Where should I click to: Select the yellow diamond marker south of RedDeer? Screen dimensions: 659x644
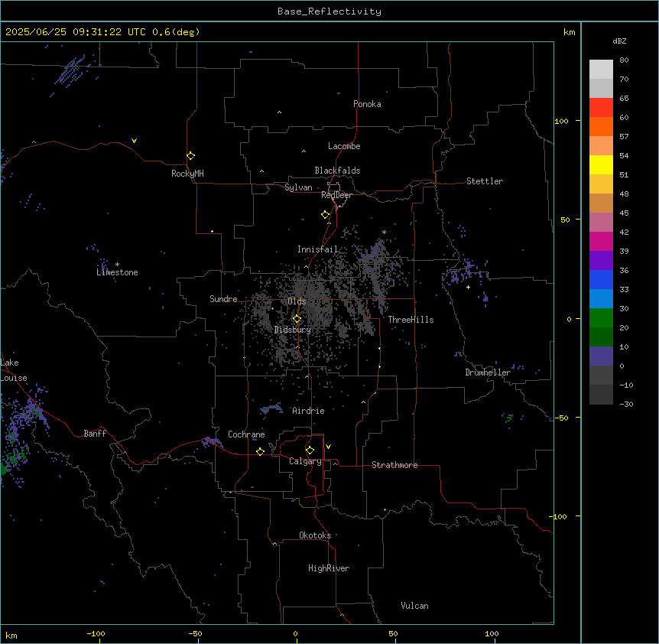tap(326, 215)
